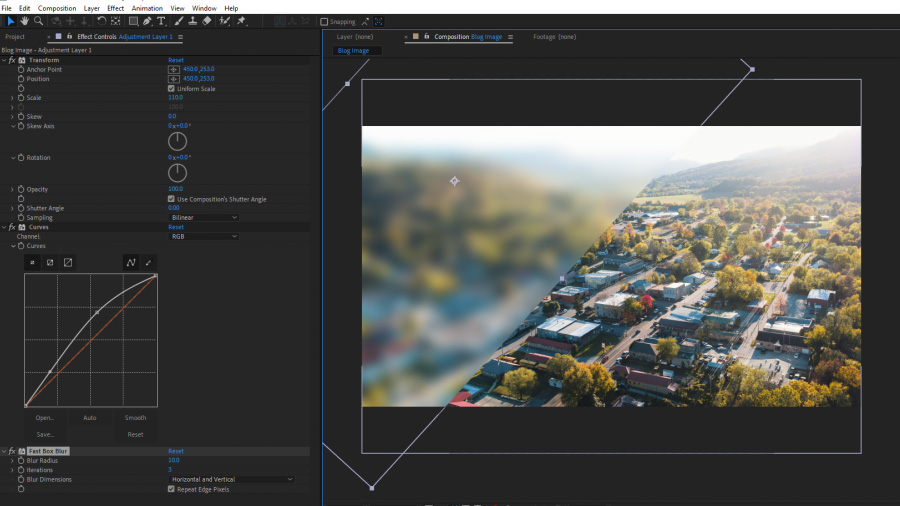Switch to the Project tab
The image size is (900, 506).
click(15, 37)
